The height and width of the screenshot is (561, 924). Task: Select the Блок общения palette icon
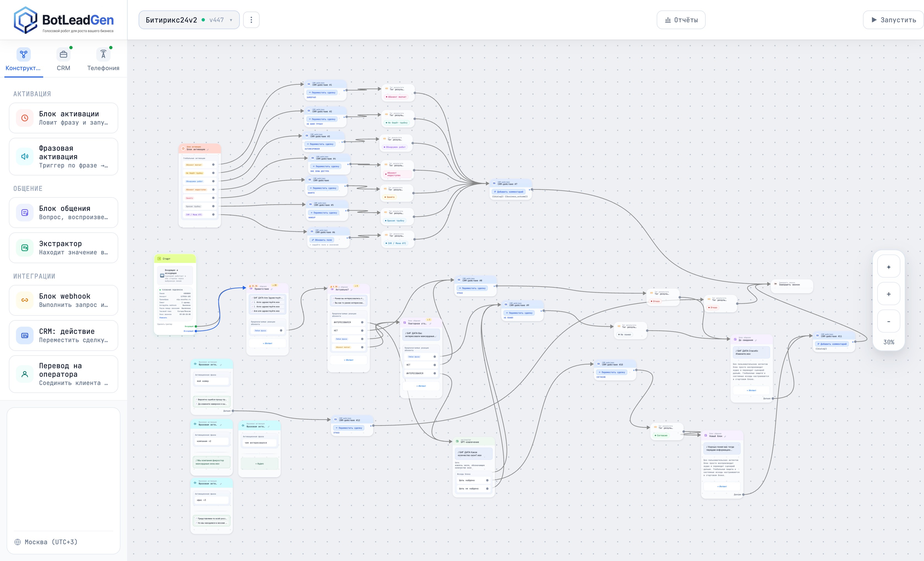pyautogui.click(x=25, y=213)
